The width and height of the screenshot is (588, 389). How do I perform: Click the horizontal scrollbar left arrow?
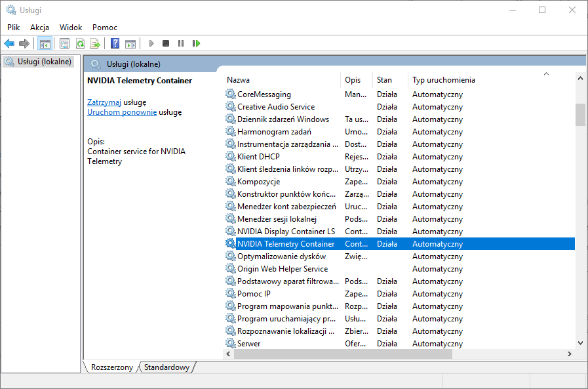(x=228, y=354)
